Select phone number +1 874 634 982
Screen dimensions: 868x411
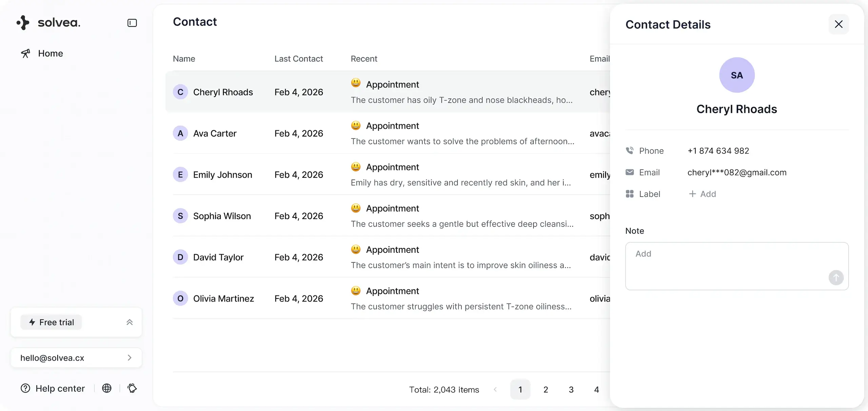tap(718, 151)
